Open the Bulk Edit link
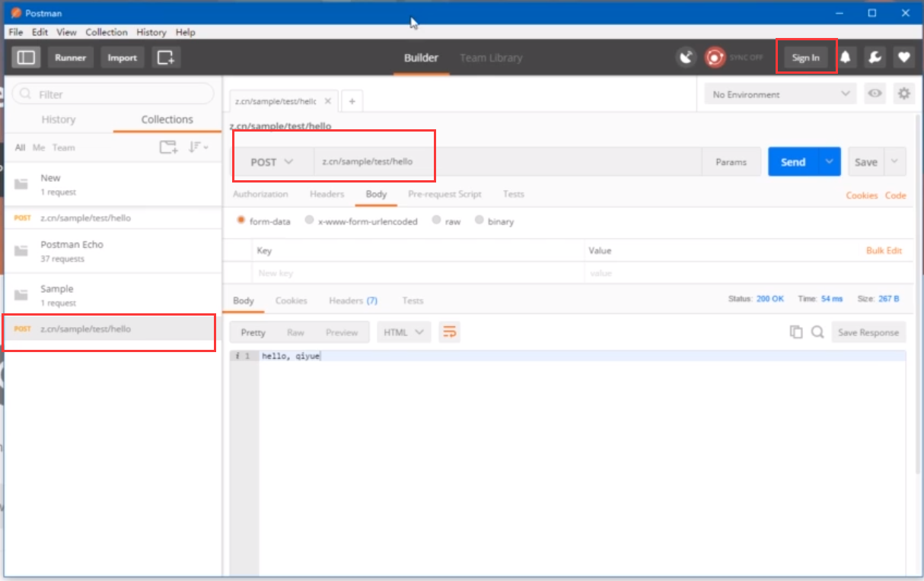 [884, 250]
